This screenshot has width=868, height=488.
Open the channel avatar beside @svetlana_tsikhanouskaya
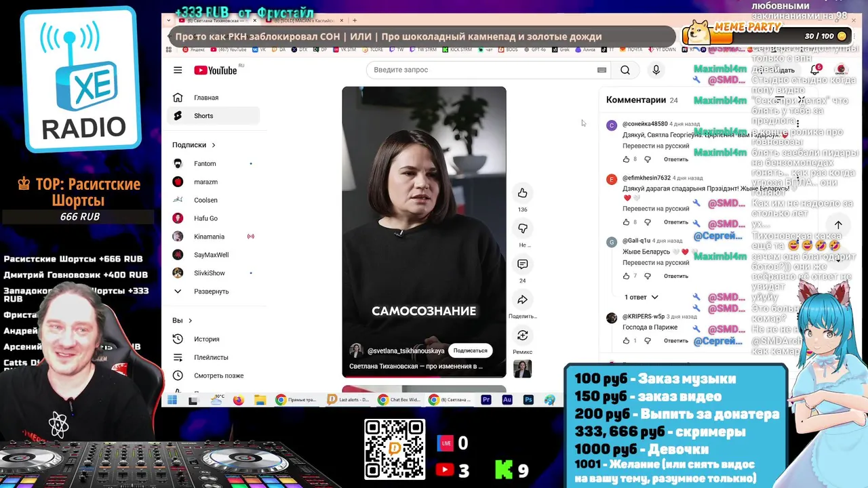tap(356, 350)
